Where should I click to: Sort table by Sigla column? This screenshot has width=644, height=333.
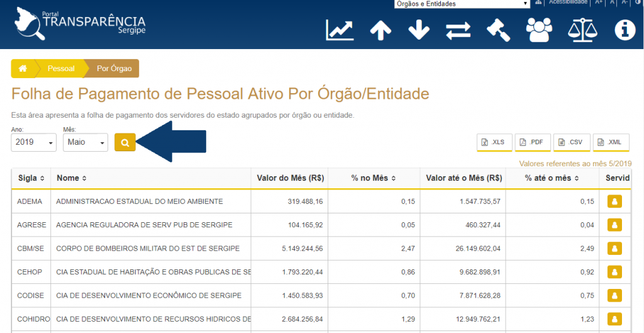point(31,178)
